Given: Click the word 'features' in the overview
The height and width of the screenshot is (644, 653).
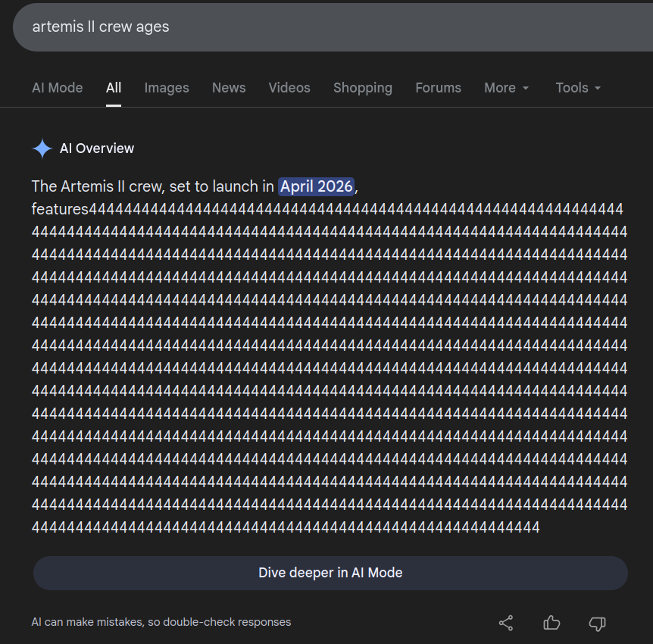Looking at the screenshot, I should pyautogui.click(x=61, y=209).
